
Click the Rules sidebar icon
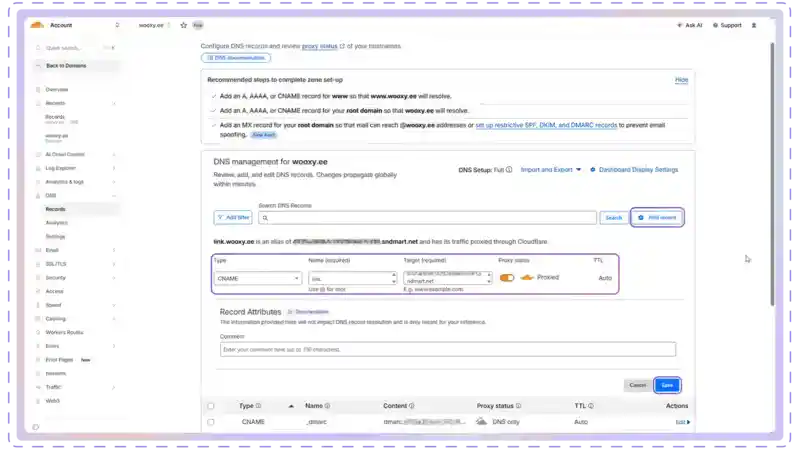[38, 346]
